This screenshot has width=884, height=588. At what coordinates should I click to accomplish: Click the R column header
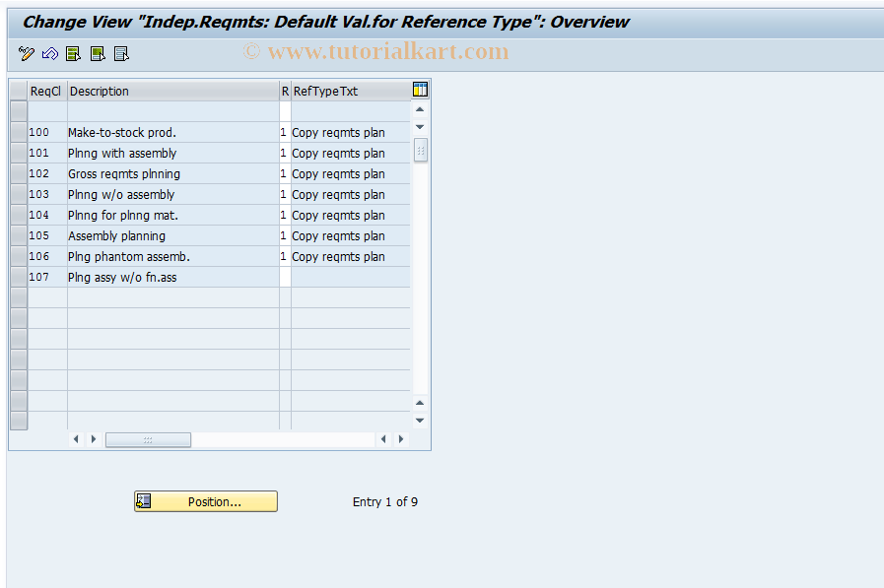[285, 91]
